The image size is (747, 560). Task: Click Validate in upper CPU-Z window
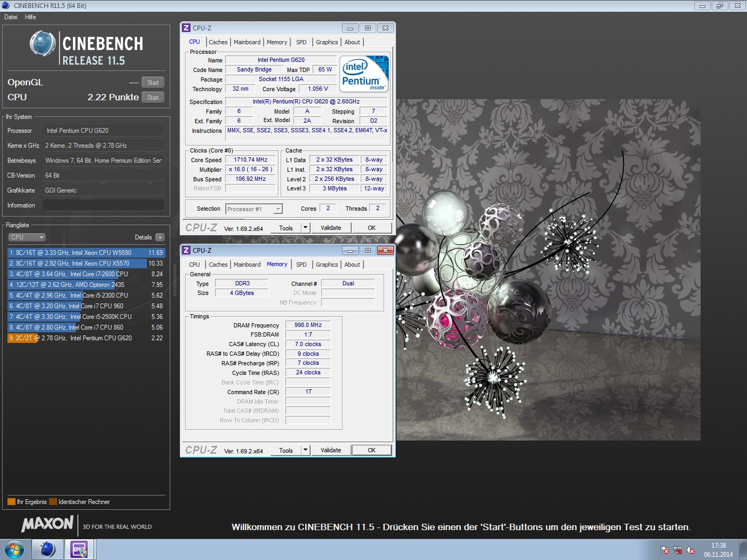pos(331,228)
